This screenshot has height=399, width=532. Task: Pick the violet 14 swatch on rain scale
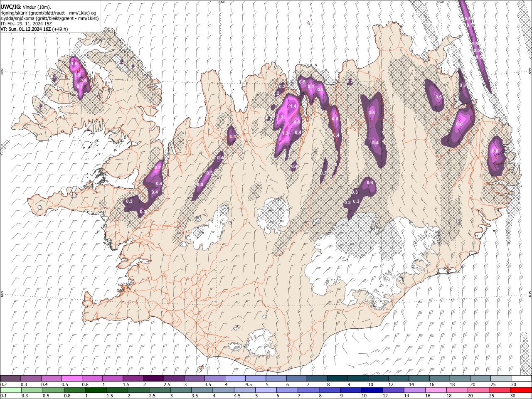(415, 390)
